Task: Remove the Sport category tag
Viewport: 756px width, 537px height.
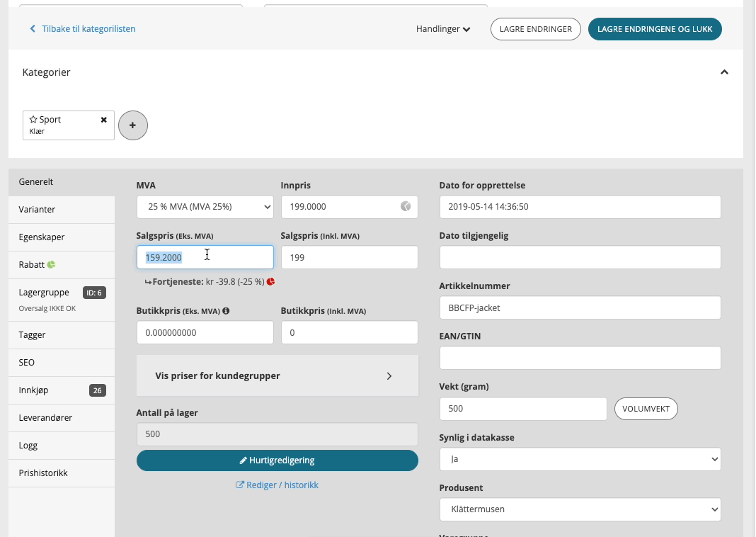Action: (104, 120)
